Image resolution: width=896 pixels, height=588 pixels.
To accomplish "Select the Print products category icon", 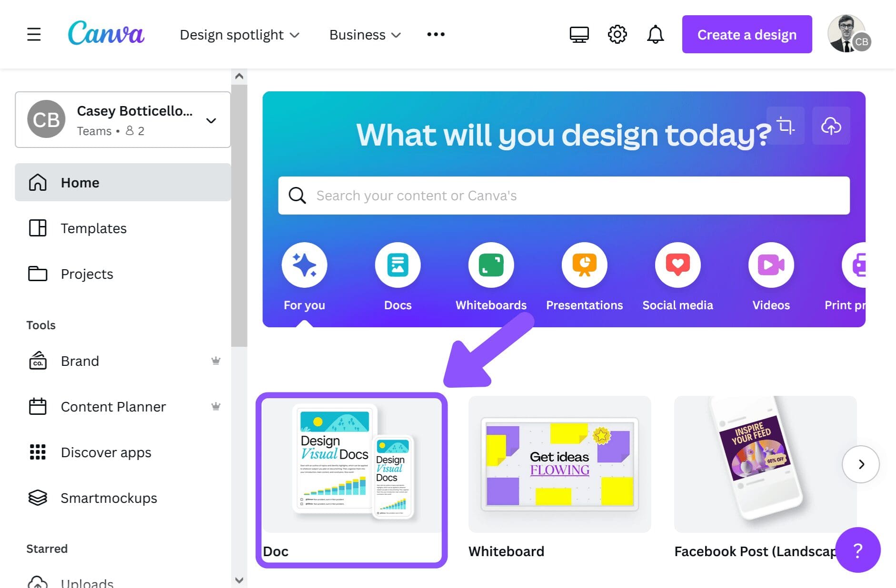I will pos(854,265).
